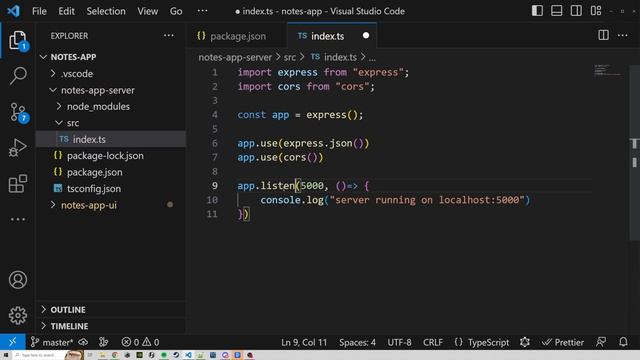Toggle the secondary side bar layout icon
Viewport: 640px width, 360px height.
tap(576, 11)
